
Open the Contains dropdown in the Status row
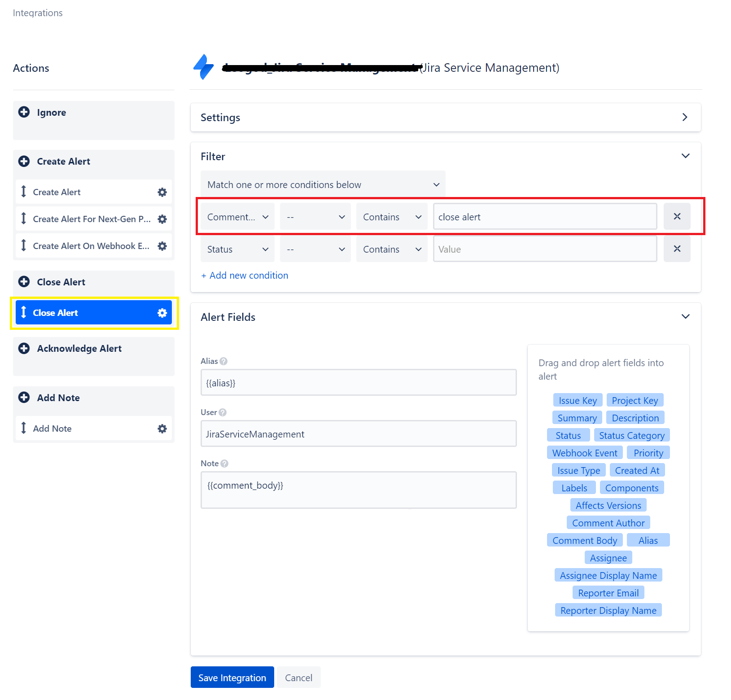pyautogui.click(x=392, y=249)
